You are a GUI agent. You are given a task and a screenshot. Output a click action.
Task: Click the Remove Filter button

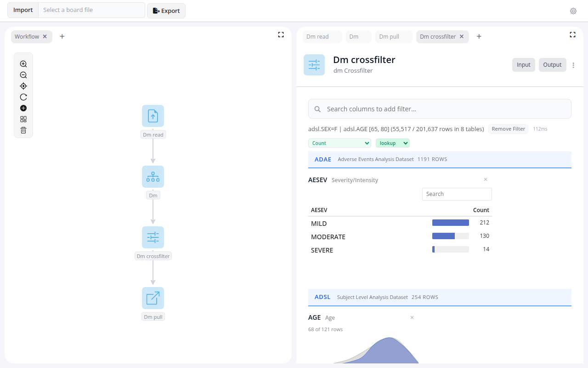[508, 129]
